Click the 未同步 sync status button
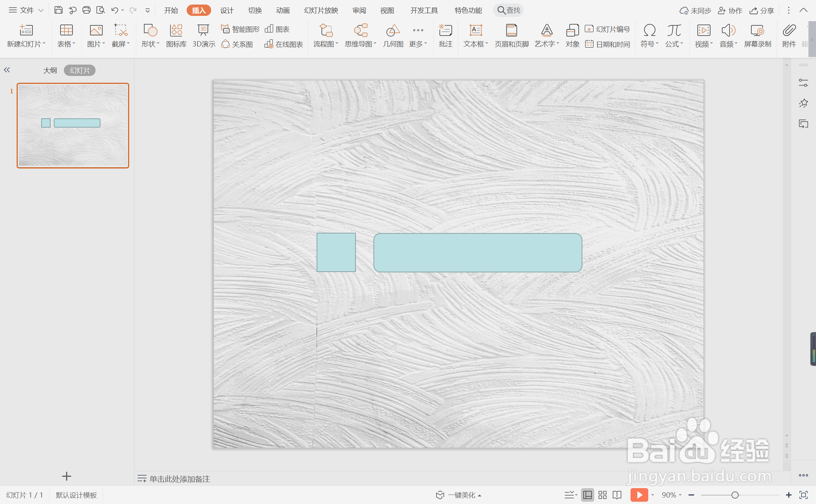This screenshot has width=816, height=504. point(695,11)
